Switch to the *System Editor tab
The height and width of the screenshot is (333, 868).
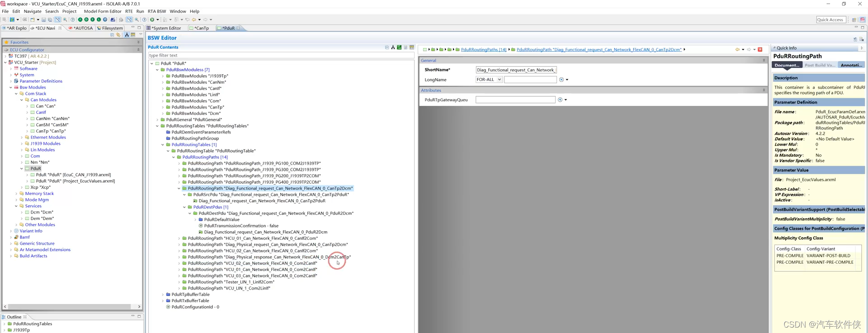165,28
